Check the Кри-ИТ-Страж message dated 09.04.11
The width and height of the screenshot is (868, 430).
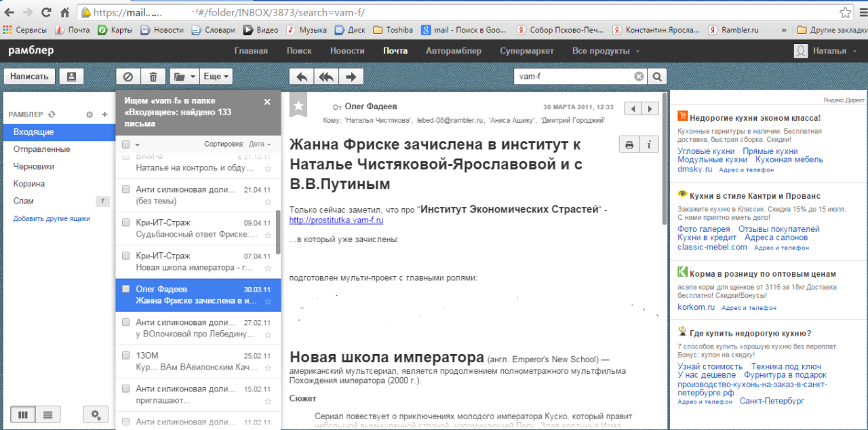125,222
